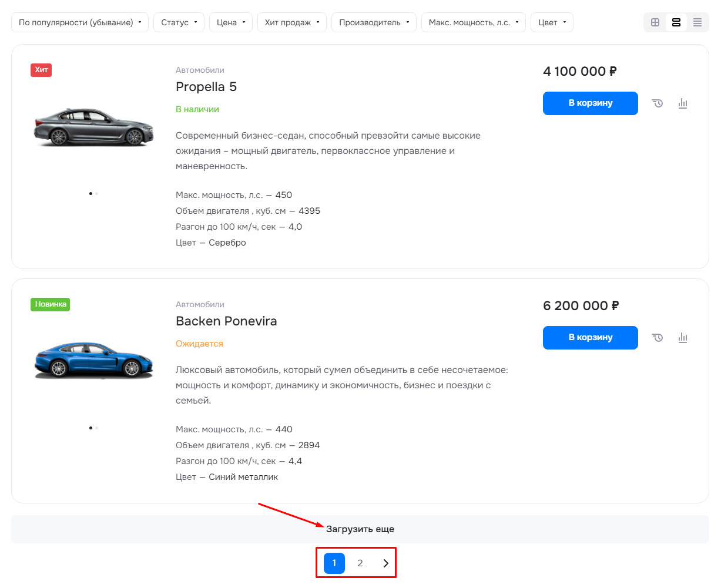Click the history icon next to Propella 5
This screenshot has width=721, height=588.
point(658,103)
